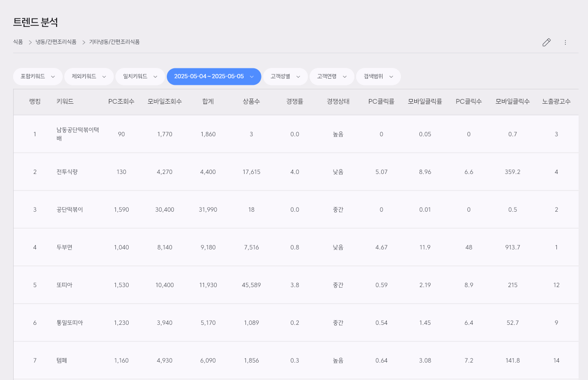The height and width of the screenshot is (380, 588).
Task: Click product count 17,615
Action: 252,172
